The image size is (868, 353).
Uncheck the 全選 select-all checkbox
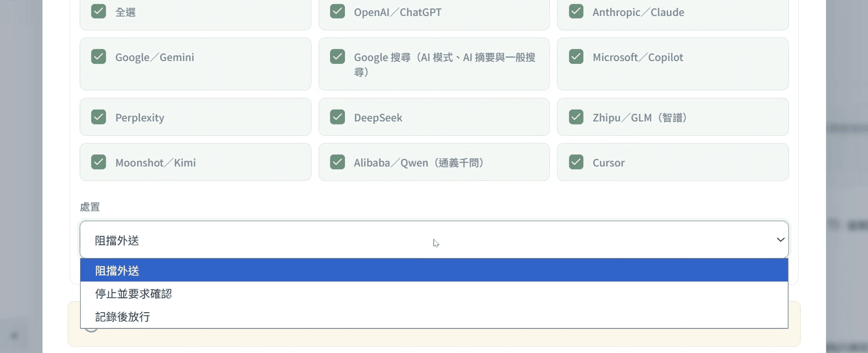pos(99,11)
